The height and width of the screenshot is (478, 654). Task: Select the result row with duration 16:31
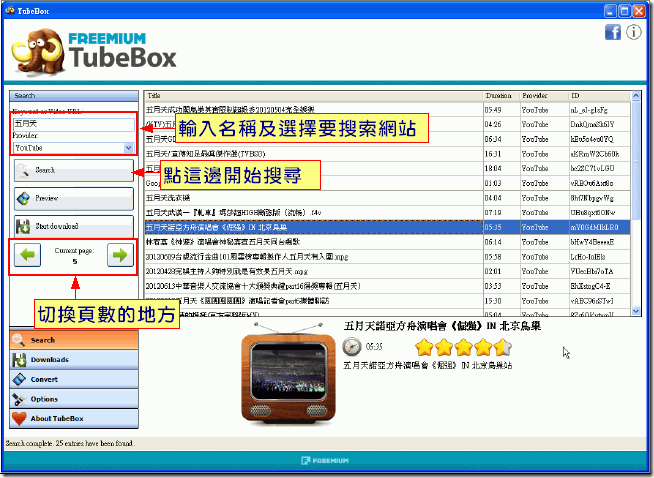coord(388,154)
